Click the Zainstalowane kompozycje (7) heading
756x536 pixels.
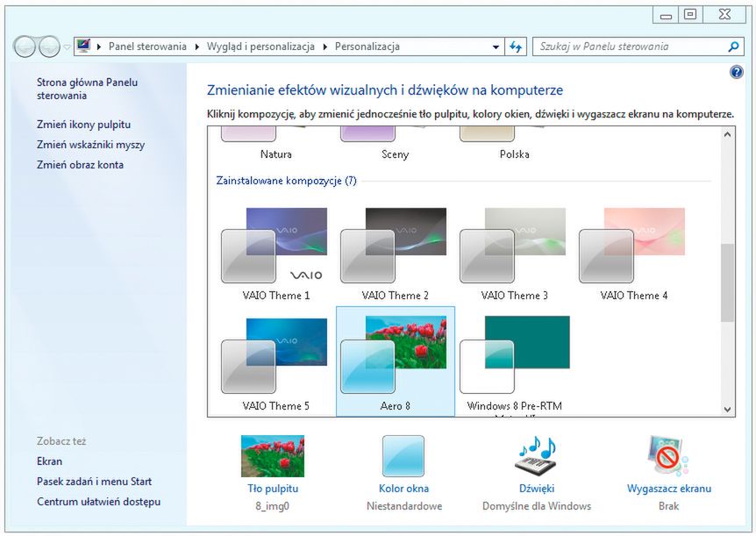(x=287, y=181)
